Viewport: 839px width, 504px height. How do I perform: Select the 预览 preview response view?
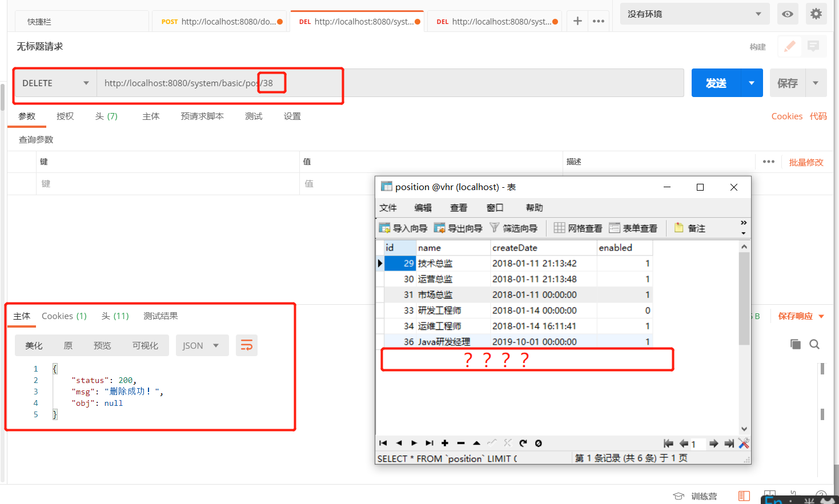pos(102,345)
